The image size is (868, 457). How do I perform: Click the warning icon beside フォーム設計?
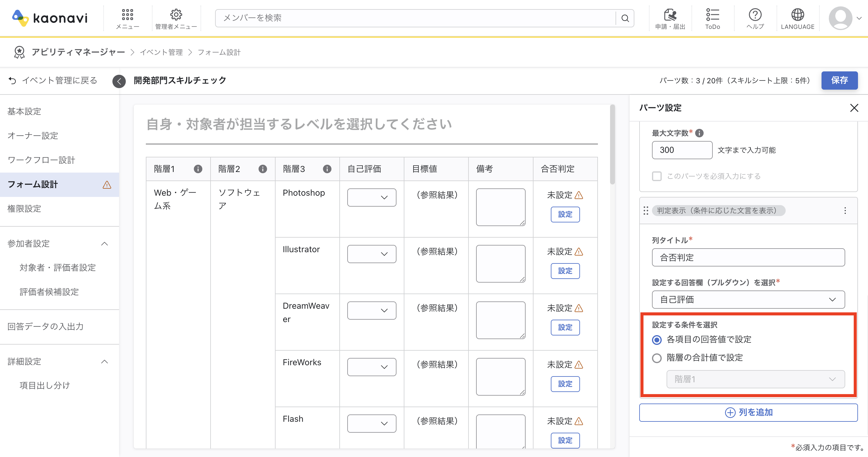(x=107, y=185)
